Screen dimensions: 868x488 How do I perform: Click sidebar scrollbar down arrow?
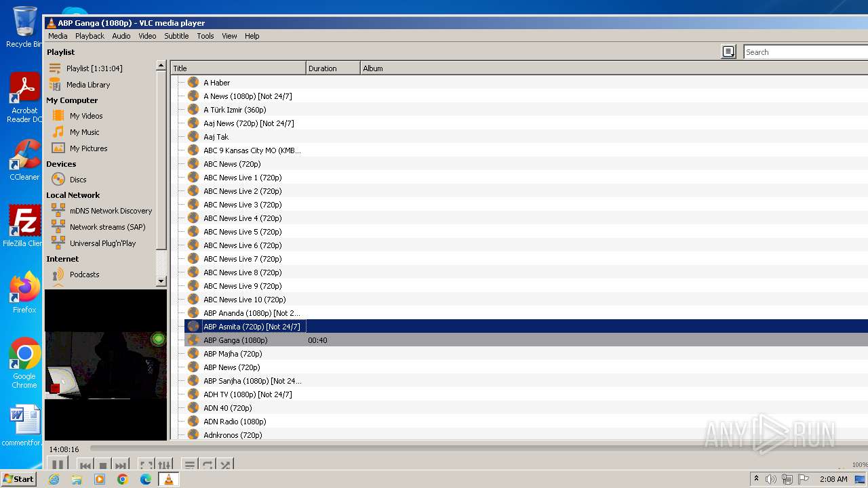click(x=161, y=281)
